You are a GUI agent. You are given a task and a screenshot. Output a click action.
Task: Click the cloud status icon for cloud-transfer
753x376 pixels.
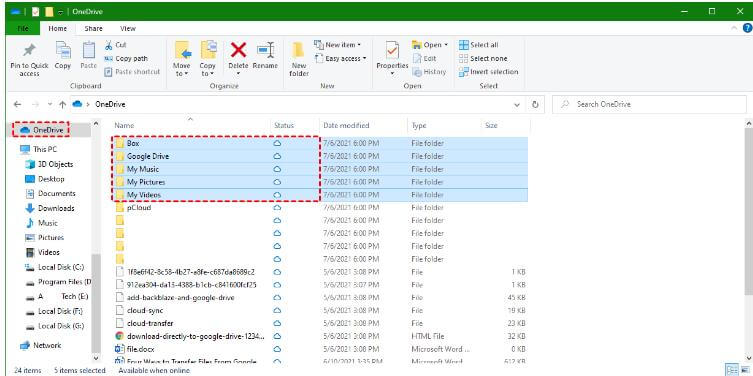(x=277, y=323)
